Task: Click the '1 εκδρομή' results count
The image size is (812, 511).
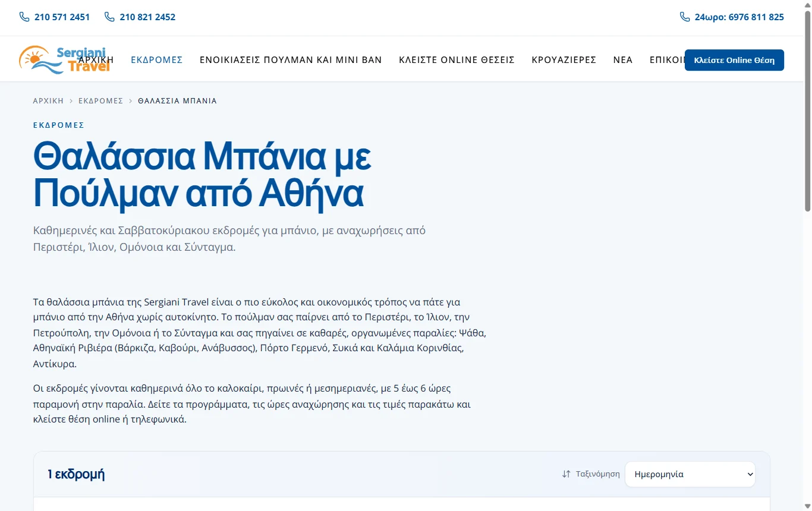Action: coord(76,474)
